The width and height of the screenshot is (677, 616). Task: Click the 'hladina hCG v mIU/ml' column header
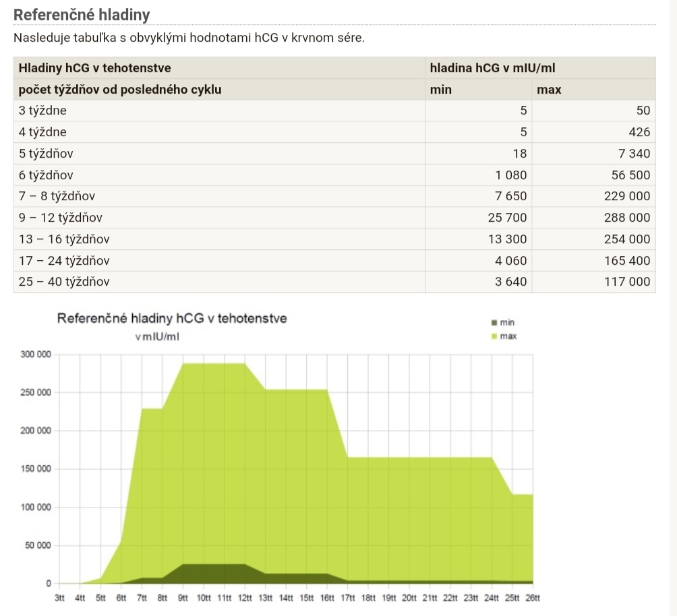click(x=492, y=68)
